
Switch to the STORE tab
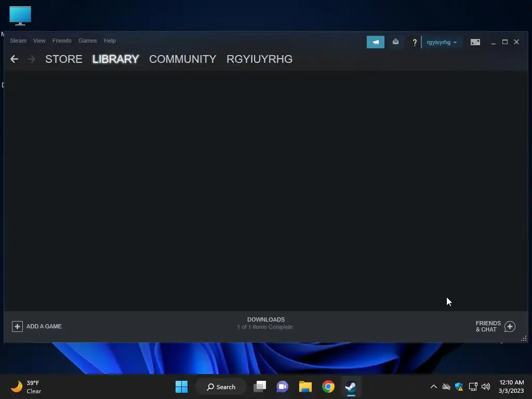click(x=64, y=59)
